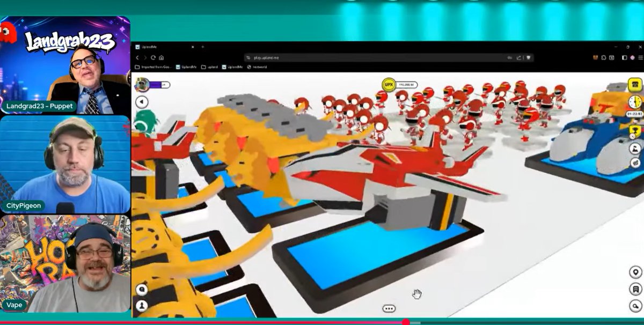Click the 01:22:52 countdown timer text
This screenshot has height=325, width=644.
[634, 114]
